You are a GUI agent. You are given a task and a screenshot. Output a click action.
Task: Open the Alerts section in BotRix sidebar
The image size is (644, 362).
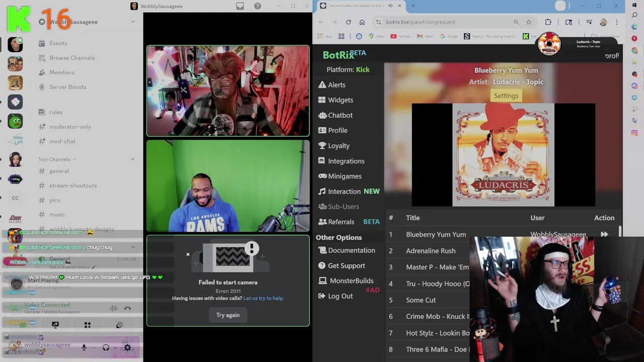[332, 85]
